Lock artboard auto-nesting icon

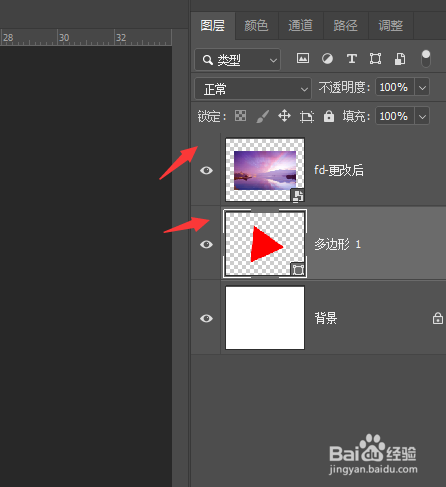(x=307, y=116)
